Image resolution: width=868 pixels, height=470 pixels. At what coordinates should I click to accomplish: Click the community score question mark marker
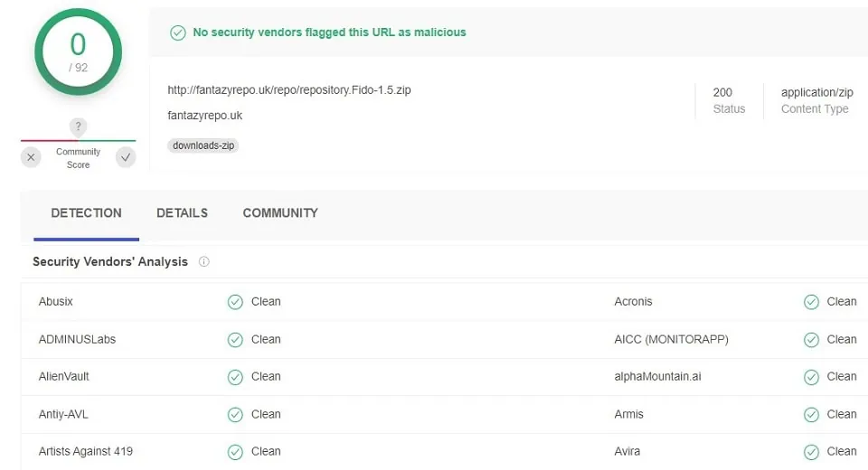point(78,127)
